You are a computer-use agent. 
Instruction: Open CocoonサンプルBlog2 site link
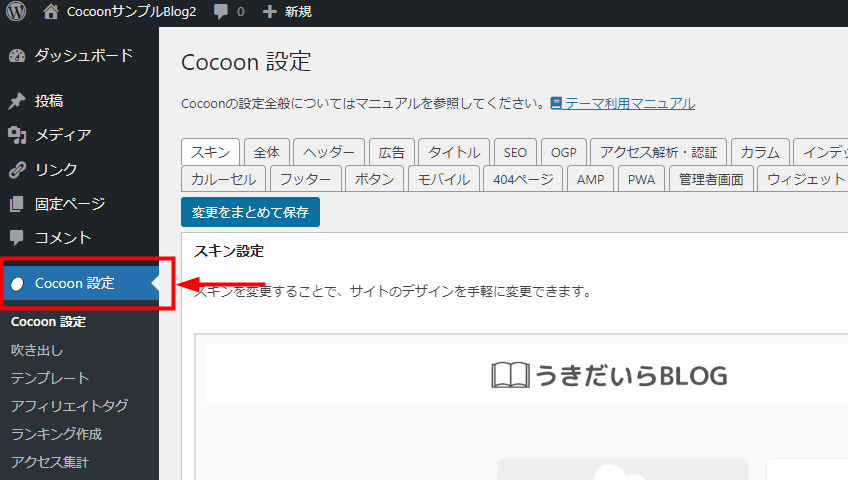pyautogui.click(x=131, y=11)
